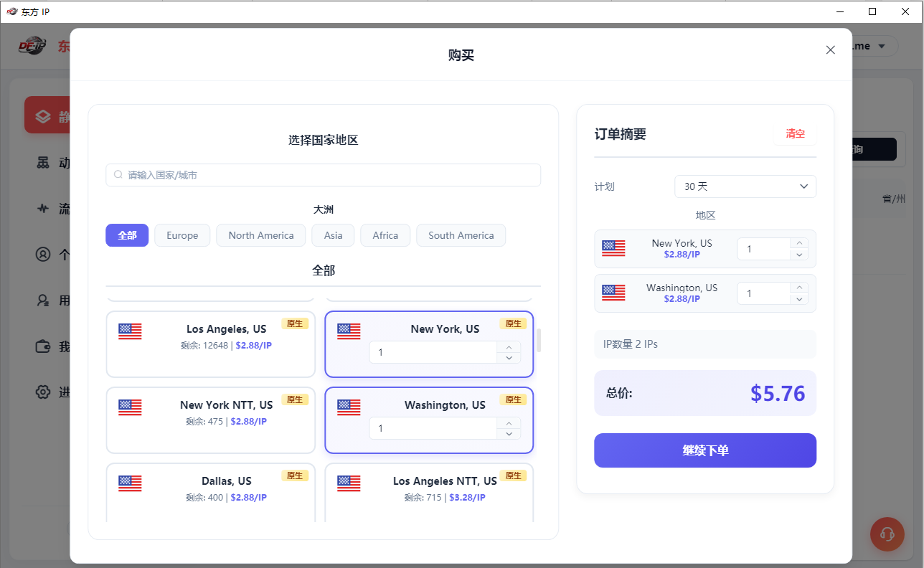Click the flag icon in Washington order row
924x568 pixels.
613,293
